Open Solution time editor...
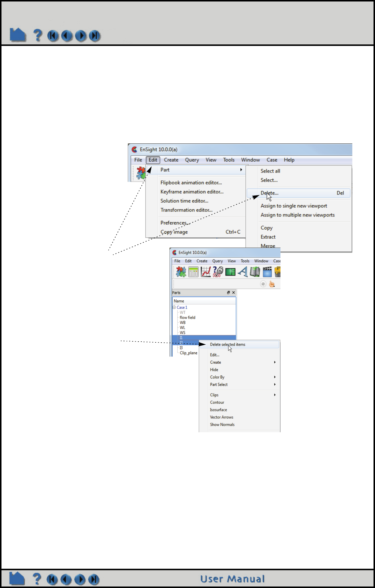The width and height of the screenshot is (375, 588). [x=184, y=201]
